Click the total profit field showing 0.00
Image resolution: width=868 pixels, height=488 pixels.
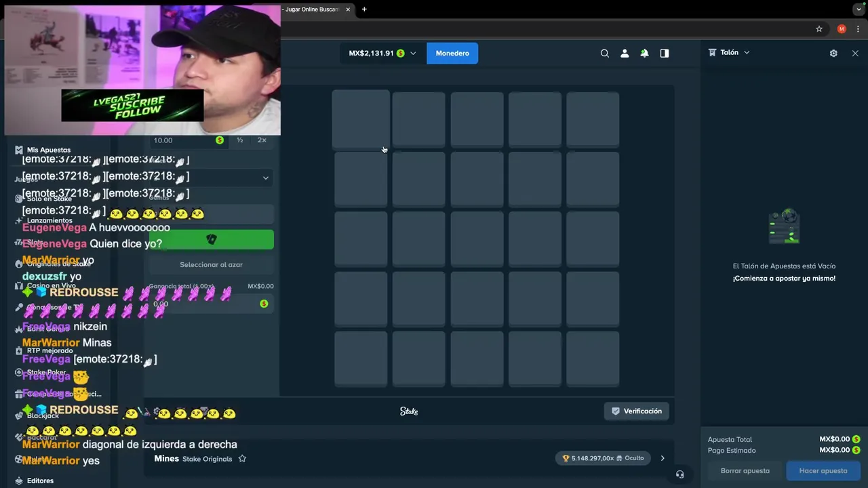pos(211,304)
